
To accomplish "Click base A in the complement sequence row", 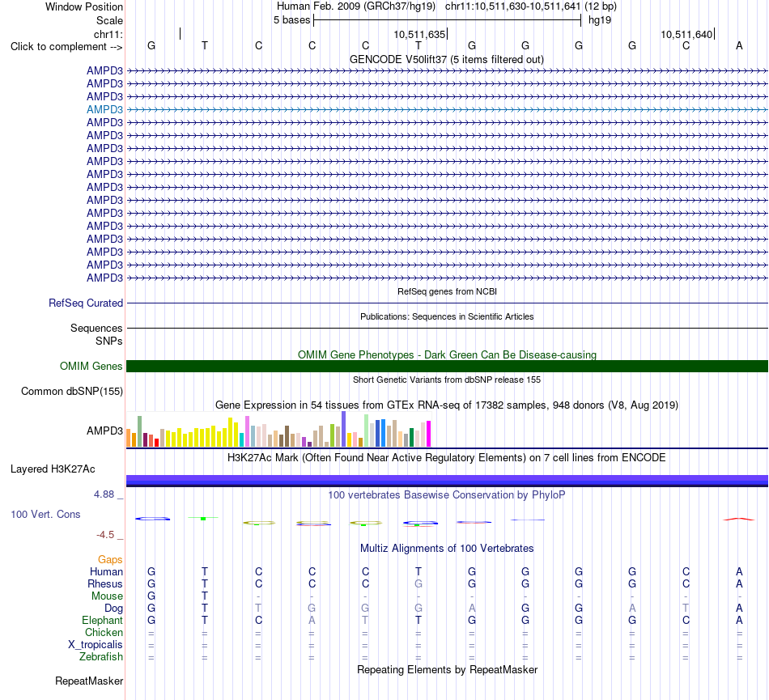I will pyautogui.click(x=739, y=45).
